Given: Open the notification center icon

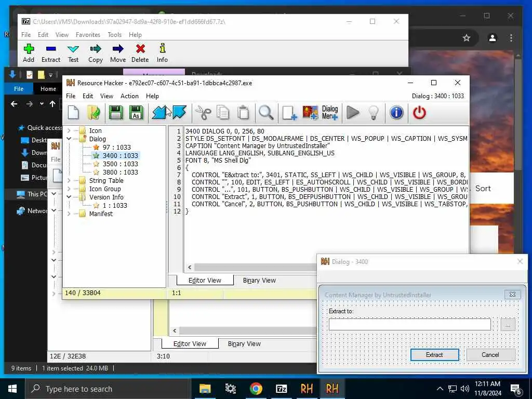Looking at the screenshot, I should [516, 389].
